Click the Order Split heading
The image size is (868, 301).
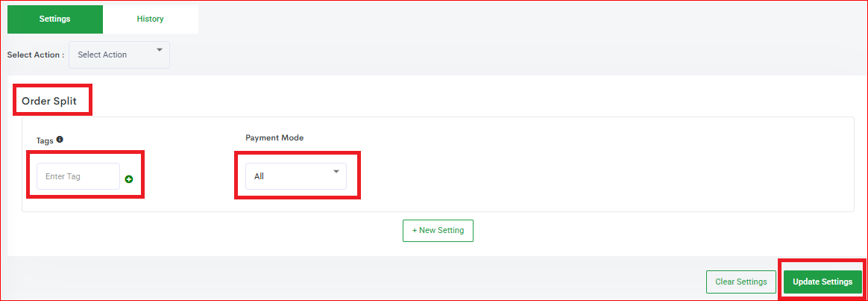point(50,100)
